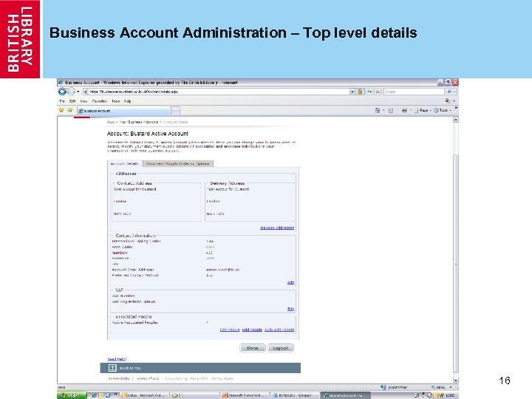Click Internet Explorer quick launch icon
Screen dimensions: 532x399
coord(94,395)
